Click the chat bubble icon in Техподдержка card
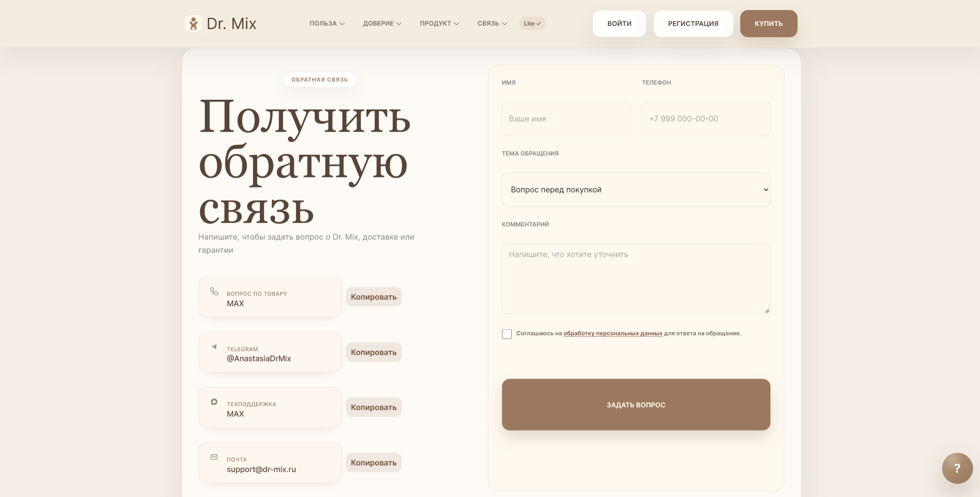Screen dimensions: 980x497 coord(214,402)
